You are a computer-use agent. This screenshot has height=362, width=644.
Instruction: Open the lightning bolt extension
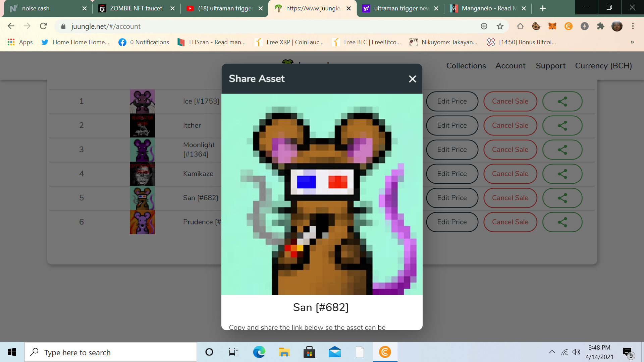click(x=585, y=26)
